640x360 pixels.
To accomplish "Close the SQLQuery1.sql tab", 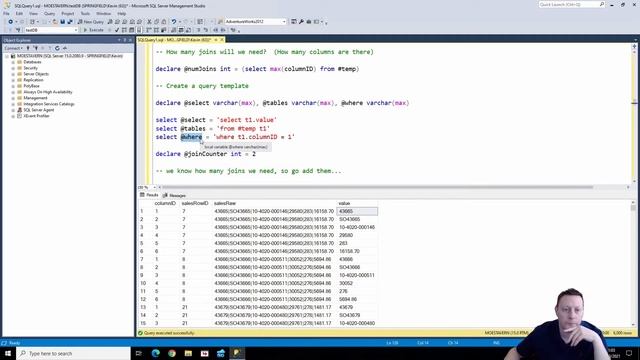I will [x=222, y=40].
